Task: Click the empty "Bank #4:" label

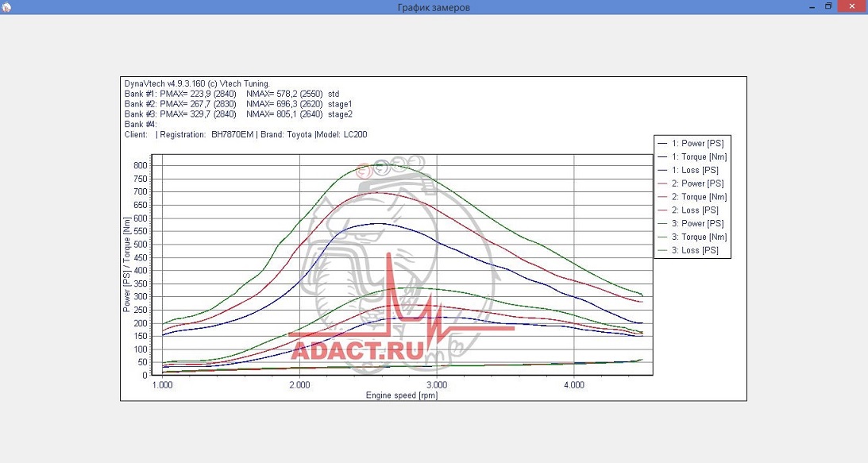Action: (141, 124)
